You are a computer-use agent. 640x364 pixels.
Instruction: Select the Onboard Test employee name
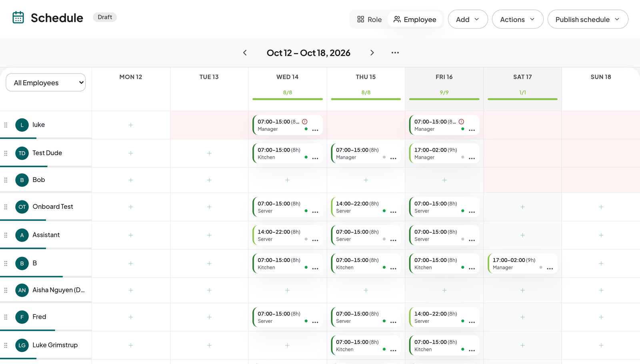(x=53, y=206)
